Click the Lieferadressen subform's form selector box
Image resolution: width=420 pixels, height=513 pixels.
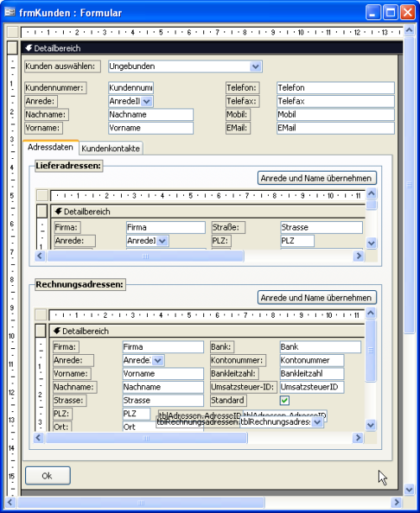click(42, 195)
